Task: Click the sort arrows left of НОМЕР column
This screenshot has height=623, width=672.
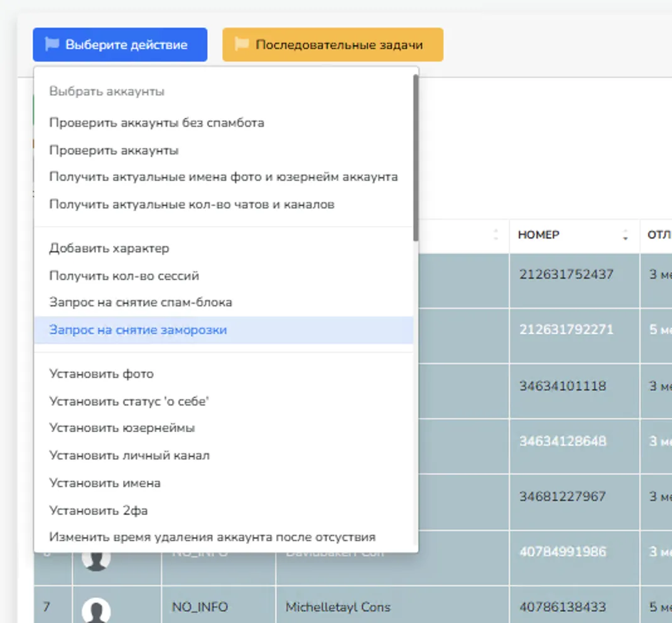Action: [496, 236]
